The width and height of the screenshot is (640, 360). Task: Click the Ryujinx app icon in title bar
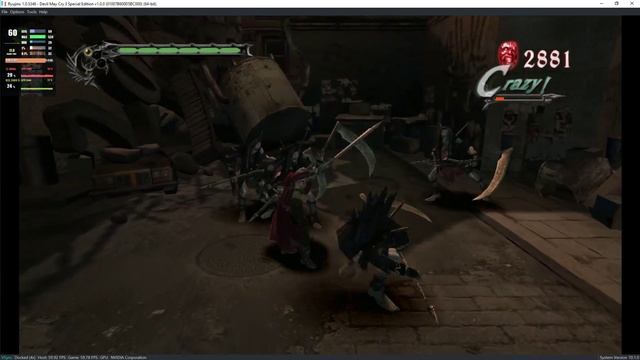click(4, 4)
